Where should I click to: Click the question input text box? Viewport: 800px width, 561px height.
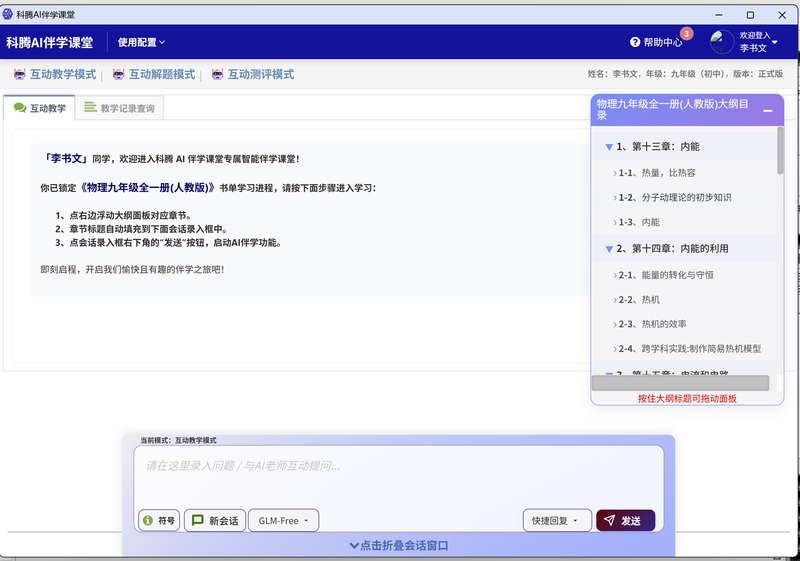coord(398,475)
